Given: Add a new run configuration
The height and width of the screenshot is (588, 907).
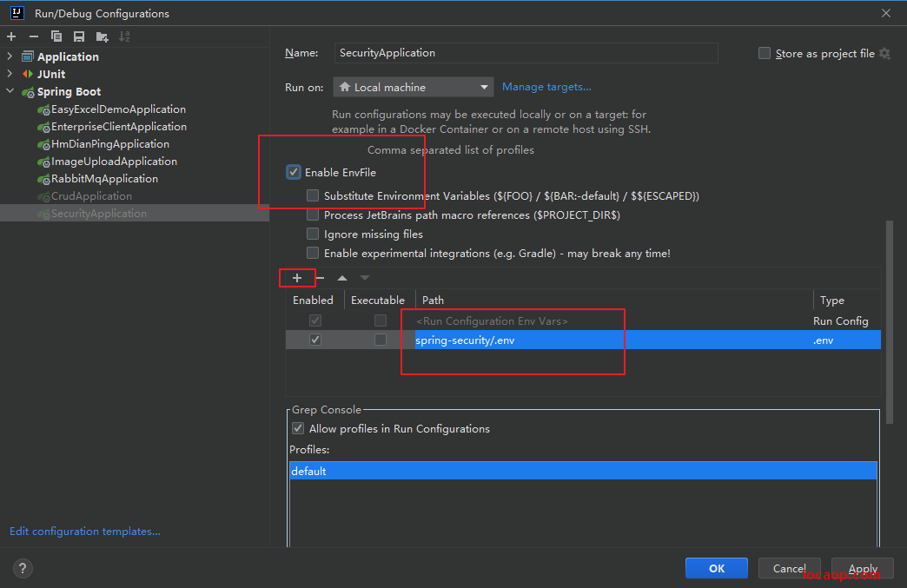Looking at the screenshot, I should tap(11, 37).
